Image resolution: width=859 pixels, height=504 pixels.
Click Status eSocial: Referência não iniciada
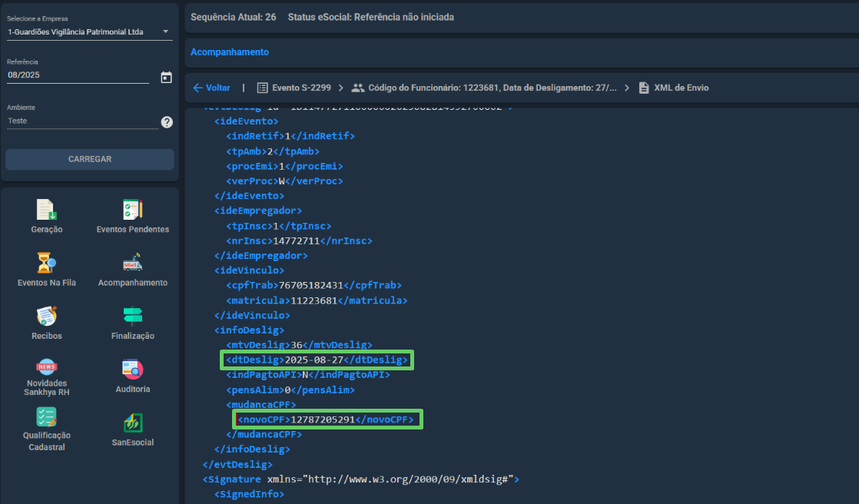371,17
